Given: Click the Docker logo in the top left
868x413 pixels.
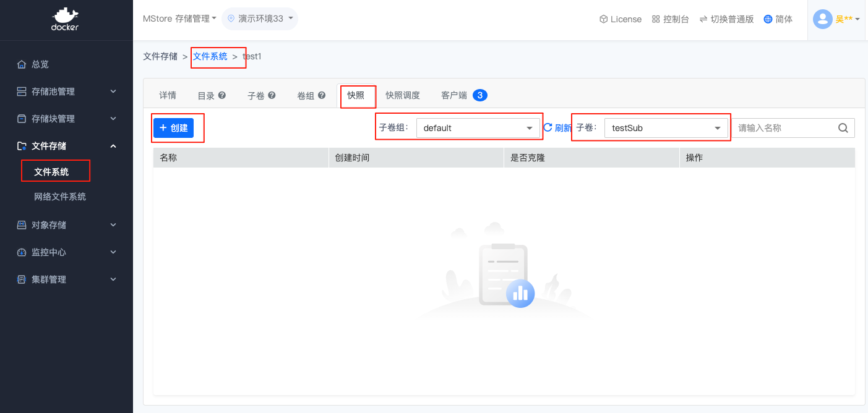Looking at the screenshot, I should [65, 19].
